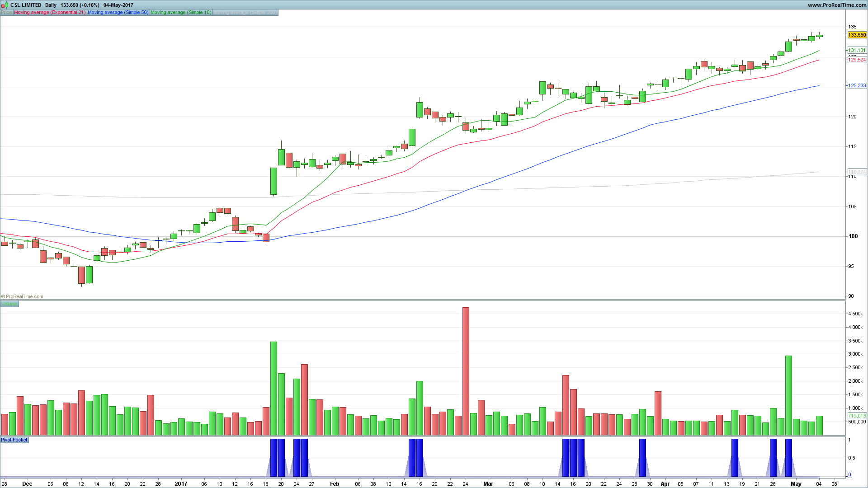
Task: Click the 100 level on price axis
Action: [x=853, y=236]
